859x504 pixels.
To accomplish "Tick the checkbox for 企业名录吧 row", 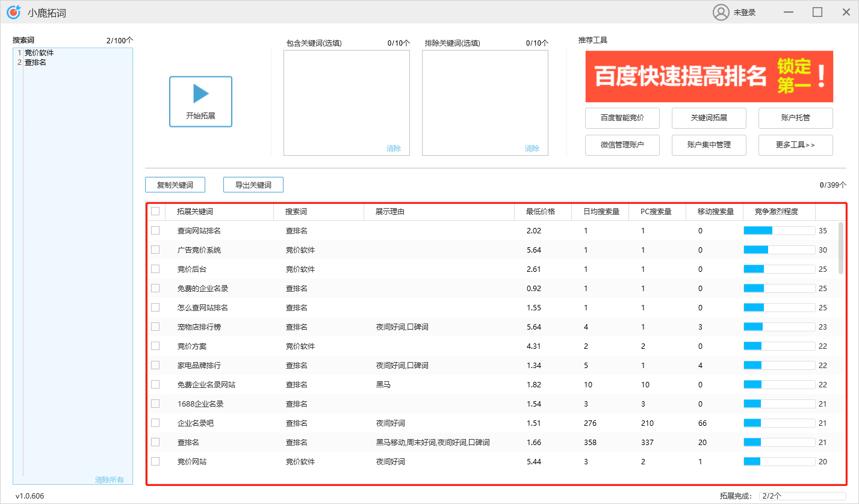I will coord(155,423).
